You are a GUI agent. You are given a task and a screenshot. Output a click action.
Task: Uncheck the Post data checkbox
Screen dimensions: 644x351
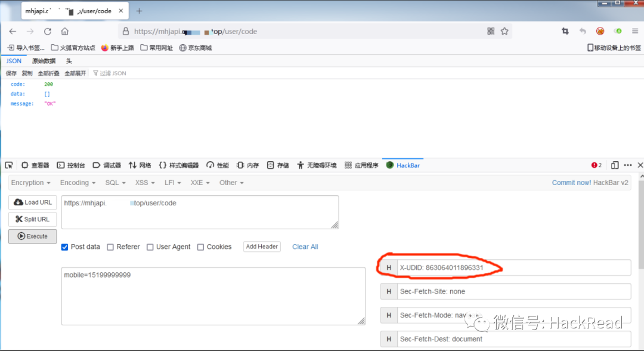(x=64, y=247)
